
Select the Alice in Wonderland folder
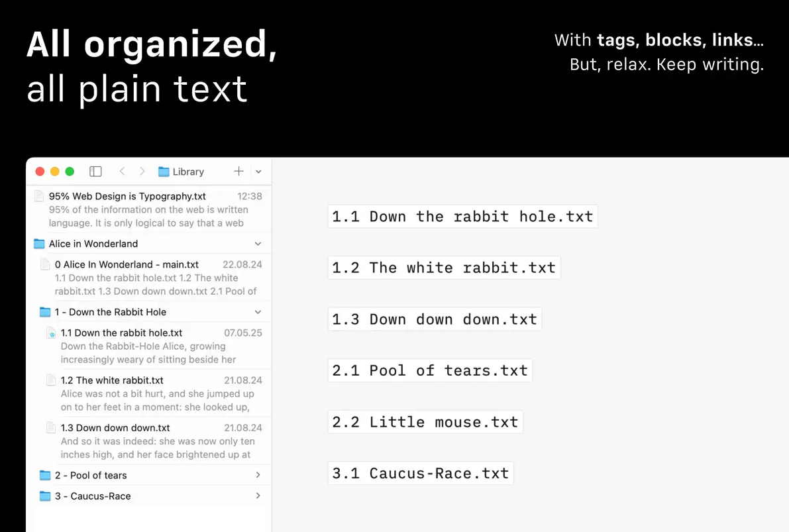coord(149,244)
